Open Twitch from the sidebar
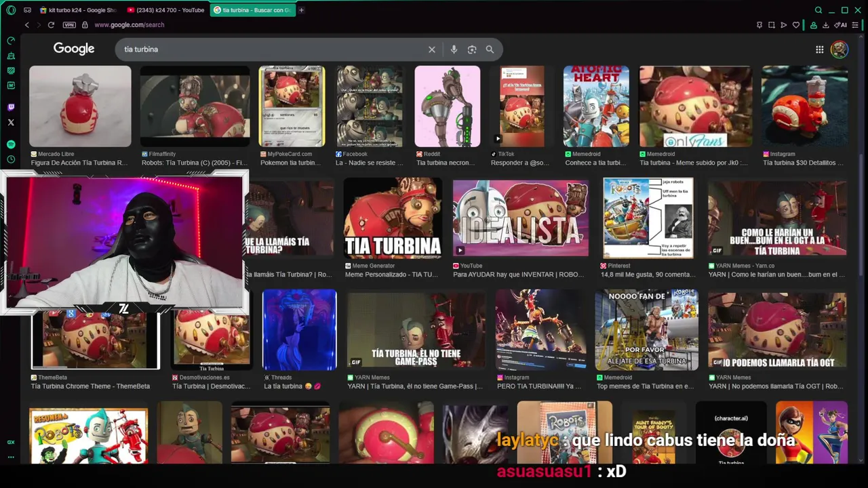The width and height of the screenshot is (868, 488). click(x=11, y=107)
